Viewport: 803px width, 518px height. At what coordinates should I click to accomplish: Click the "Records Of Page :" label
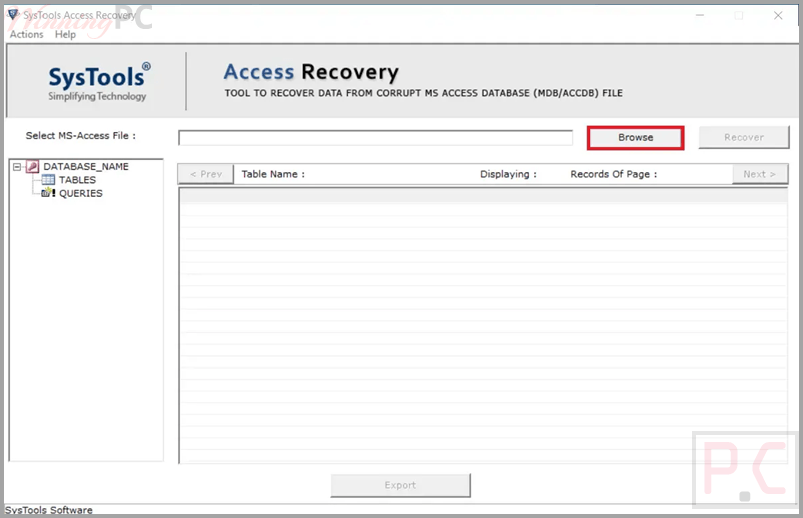click(614, 174)
